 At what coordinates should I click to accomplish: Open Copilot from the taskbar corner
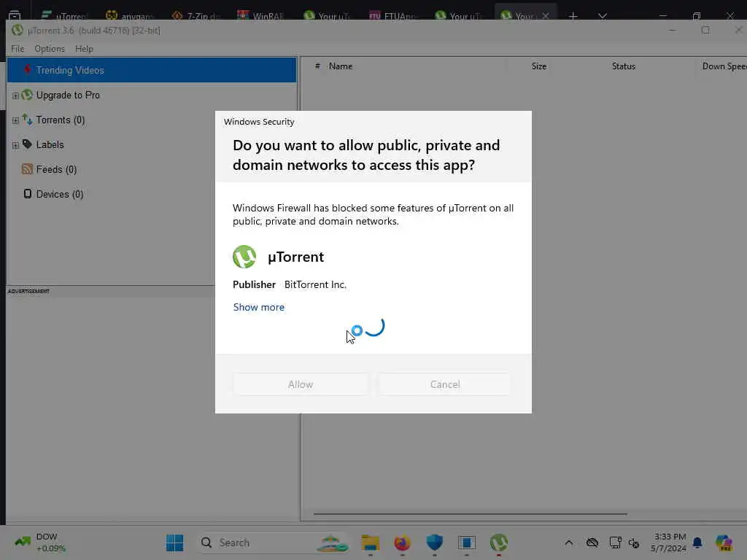coord(724,542)
